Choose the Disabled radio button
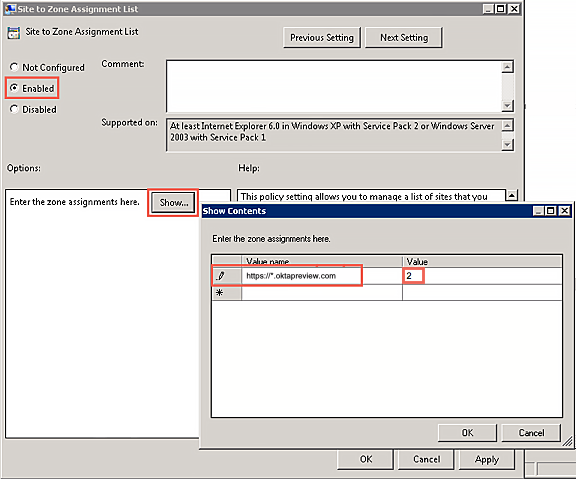The width and height of the screenshot is (576, 479). 14,109
